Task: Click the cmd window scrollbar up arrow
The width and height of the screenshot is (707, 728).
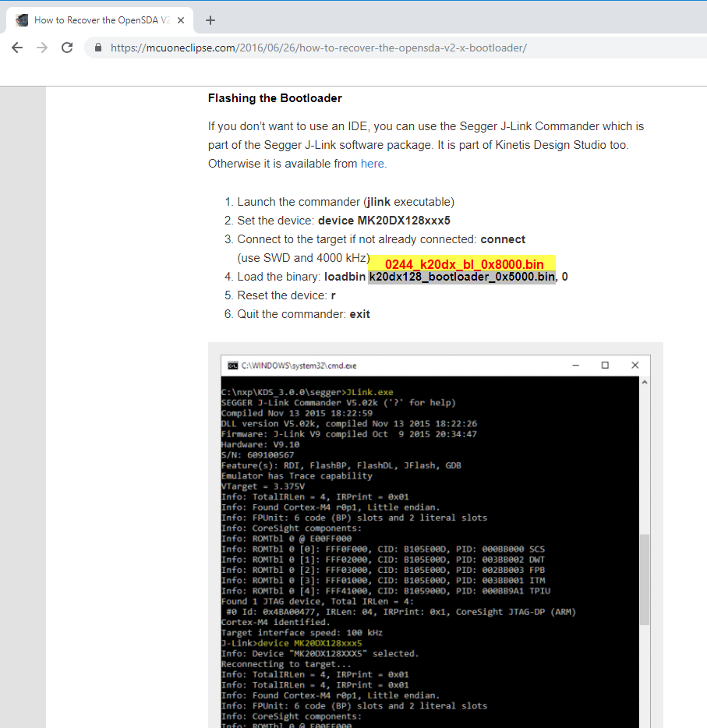Action: pos(645,382)
